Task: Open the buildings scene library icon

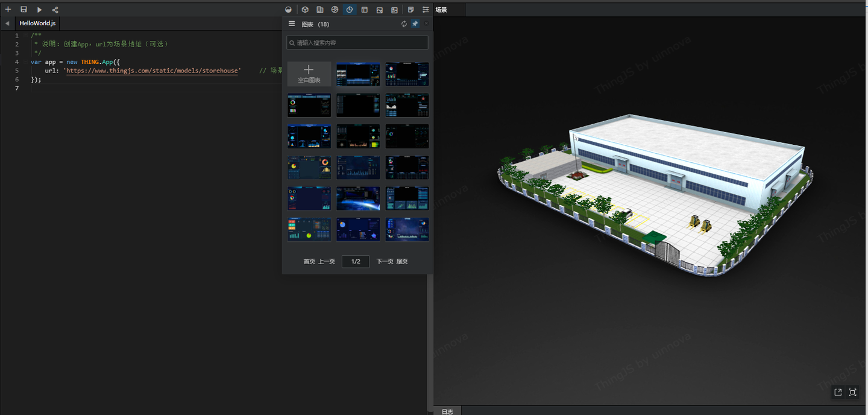Action: pyautogui.click(x=320, y=10)
